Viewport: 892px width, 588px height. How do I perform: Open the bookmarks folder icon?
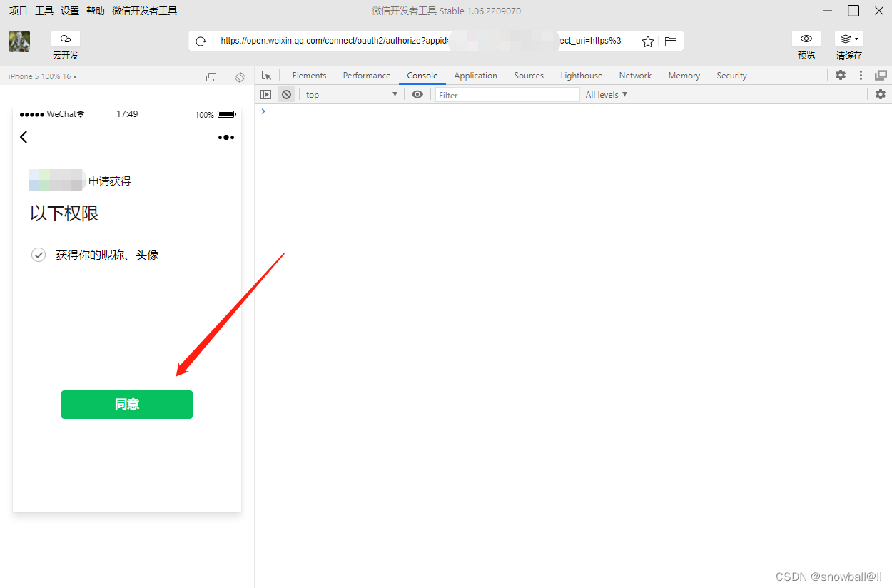pos(671,41)
